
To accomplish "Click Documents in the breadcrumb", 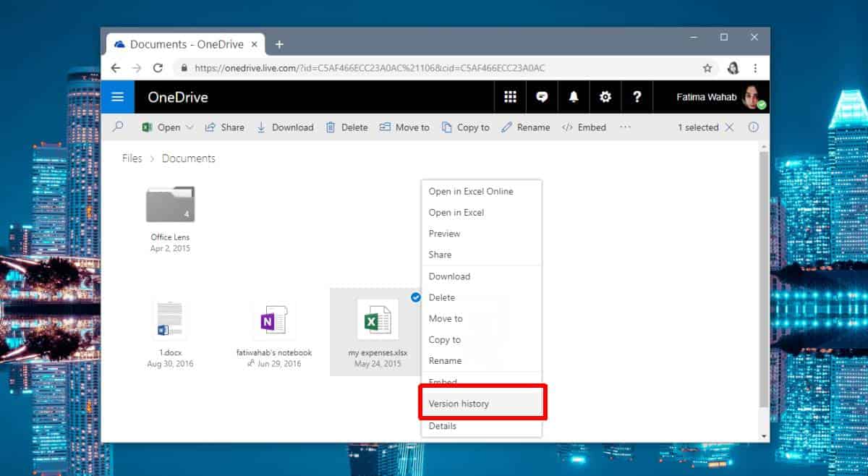I will pyautogui.click(x=189, y=158).
